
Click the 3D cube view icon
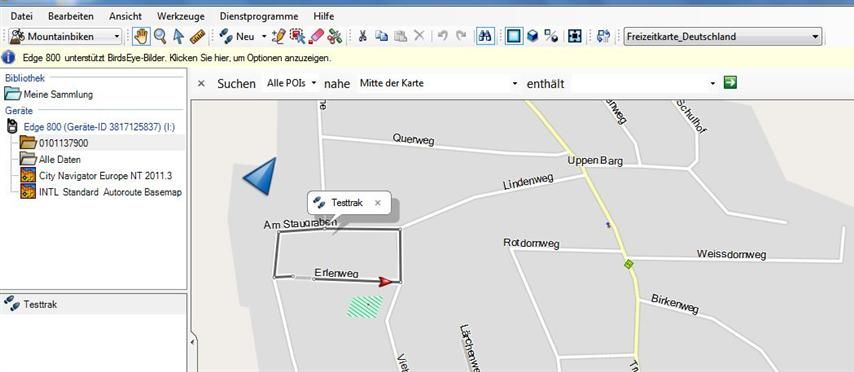tap(533, 36)
